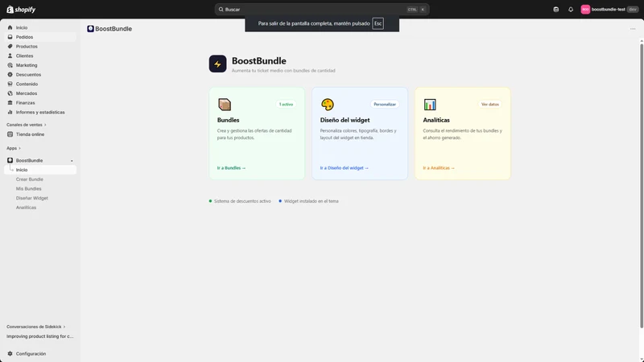
Task: Click the Personalizar badge button
Action: (385, 105)
